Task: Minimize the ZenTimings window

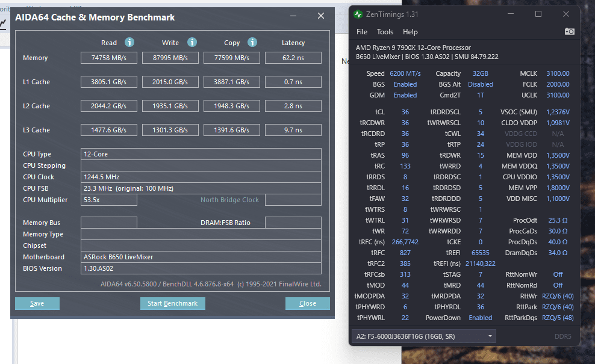Action: click(511, 14)
